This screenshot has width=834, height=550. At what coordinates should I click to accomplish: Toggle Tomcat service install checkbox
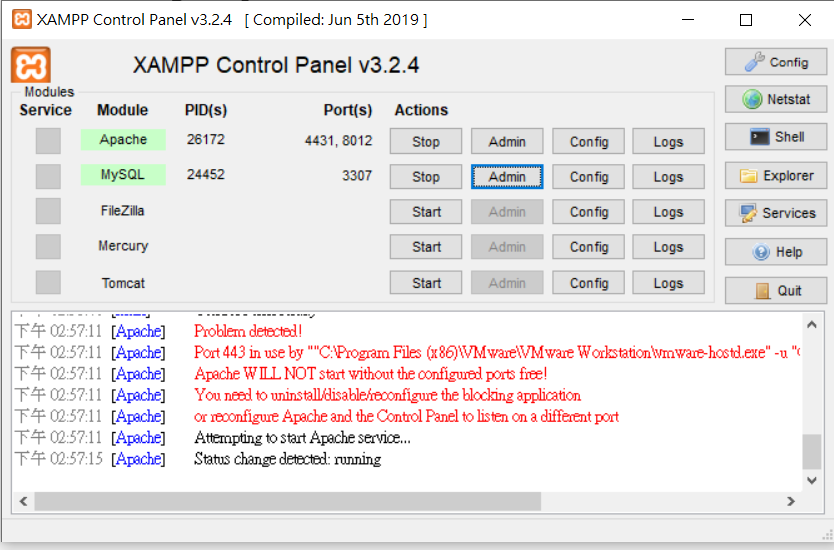pos(48,282)
